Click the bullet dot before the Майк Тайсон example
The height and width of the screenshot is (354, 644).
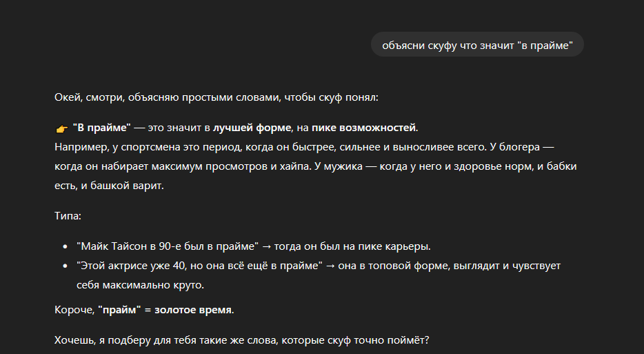point(64,246)
